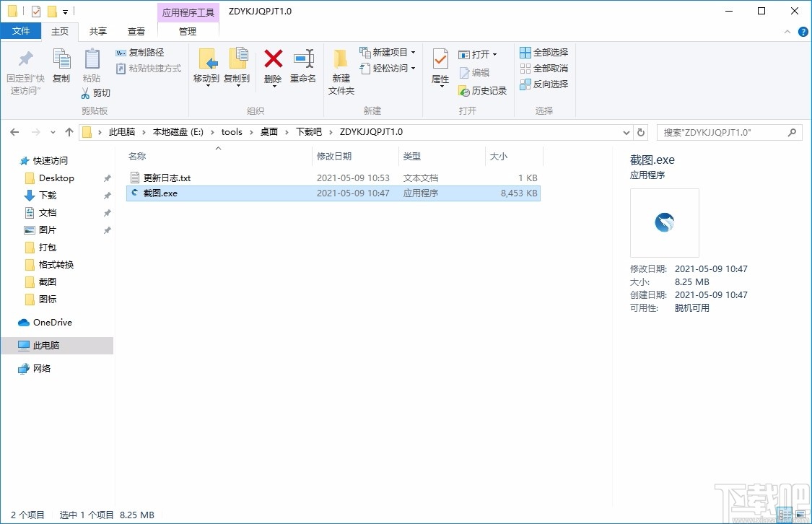The height and width of the screenshot is (524, 812).
Task: Open the 文件 (File) menu
Action: 22,31
